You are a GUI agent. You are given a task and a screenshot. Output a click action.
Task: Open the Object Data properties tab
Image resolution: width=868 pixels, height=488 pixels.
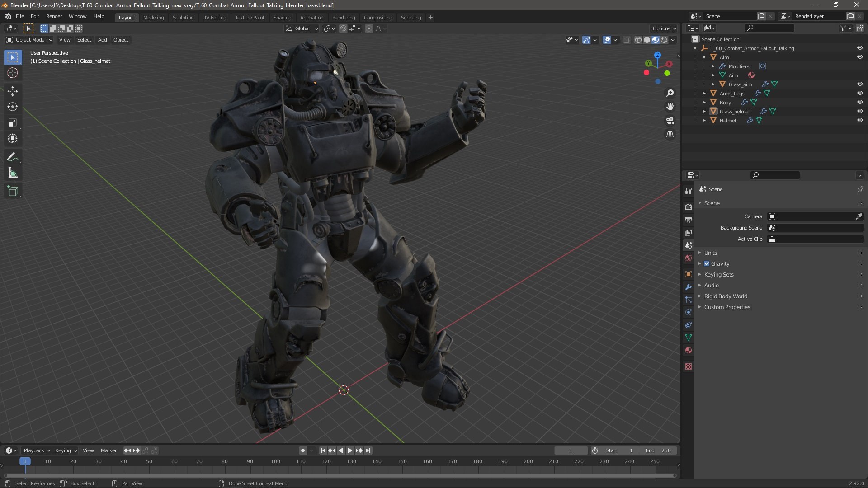[689, 338]
